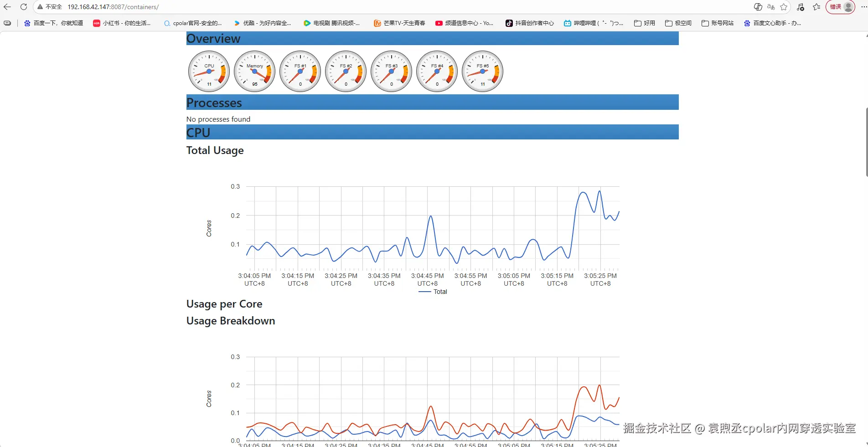Open the 百度一下，你就知道 bookmark
868x447 pixels.
click(x=53, y=23)
